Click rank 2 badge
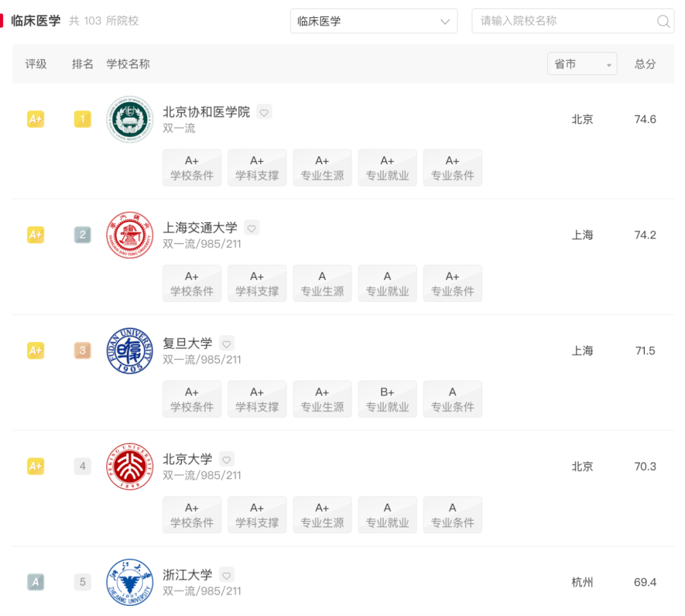This screenshot has height=616, width=685. pos(82,235)
